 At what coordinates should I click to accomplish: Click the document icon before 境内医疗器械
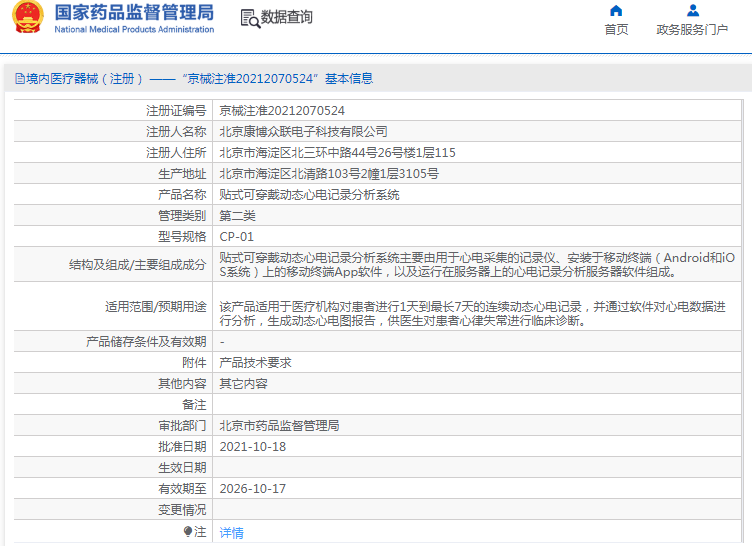coord(20,79)
